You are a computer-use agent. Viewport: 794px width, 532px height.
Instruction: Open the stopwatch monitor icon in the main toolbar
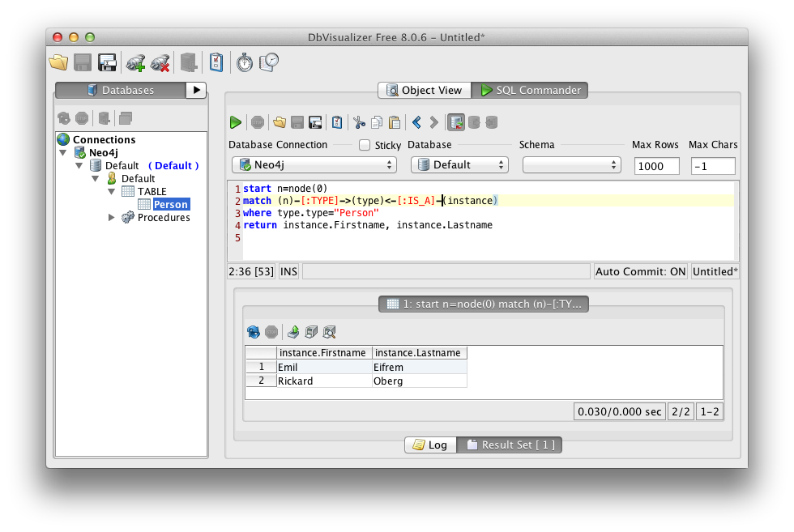coord(245,63)
